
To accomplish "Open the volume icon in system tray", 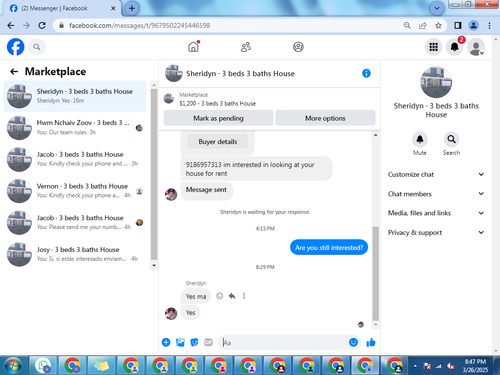I will [x=451, y=366].
